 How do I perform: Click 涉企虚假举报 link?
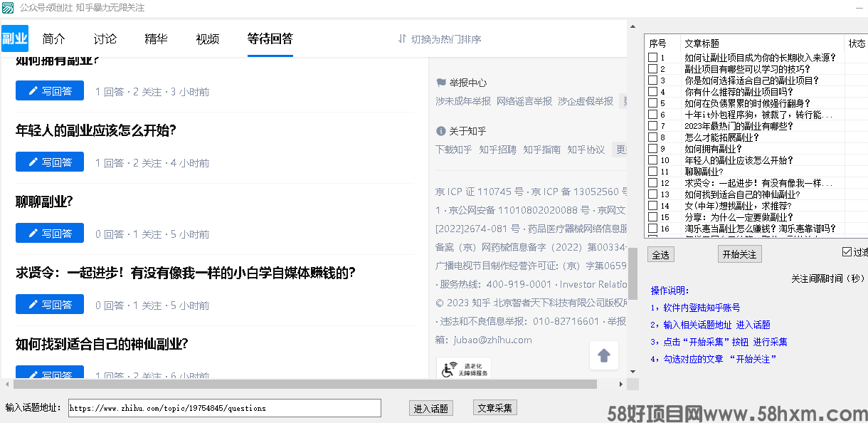tap(586, 101)
